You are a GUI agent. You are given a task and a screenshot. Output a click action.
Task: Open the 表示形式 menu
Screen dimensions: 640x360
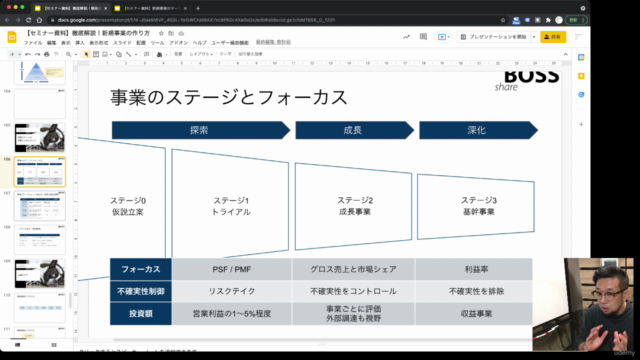(99, 43)
